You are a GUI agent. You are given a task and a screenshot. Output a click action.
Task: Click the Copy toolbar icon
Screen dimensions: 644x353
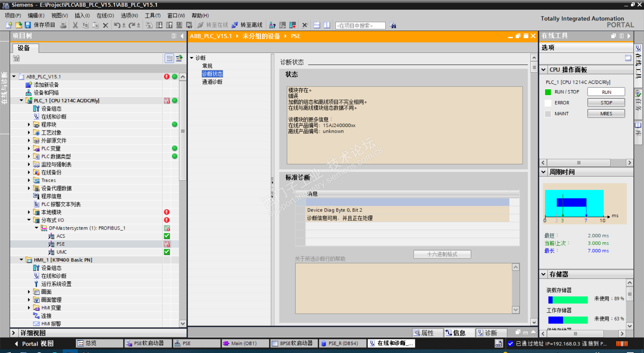[x=85, y=25]
